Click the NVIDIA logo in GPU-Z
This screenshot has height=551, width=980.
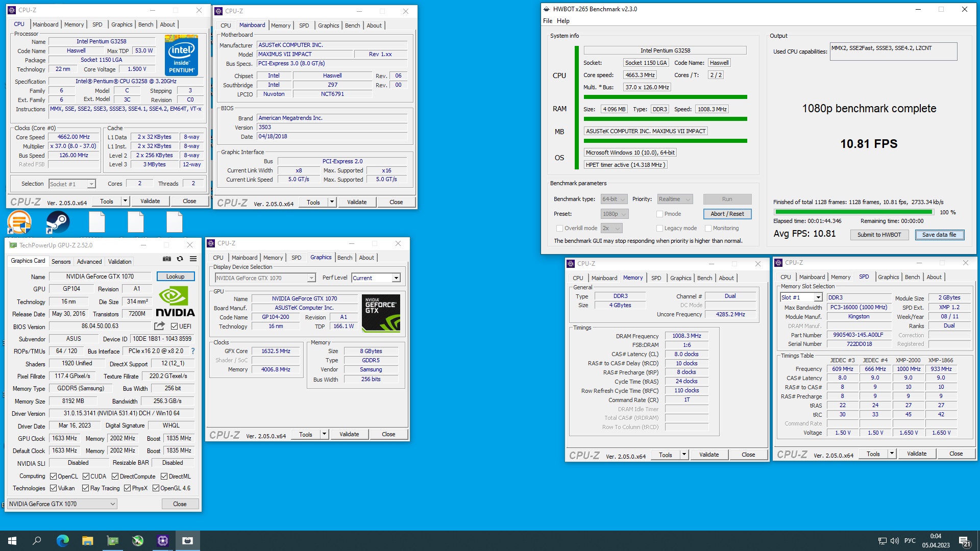pyautogui.click(x=175, y=302)
